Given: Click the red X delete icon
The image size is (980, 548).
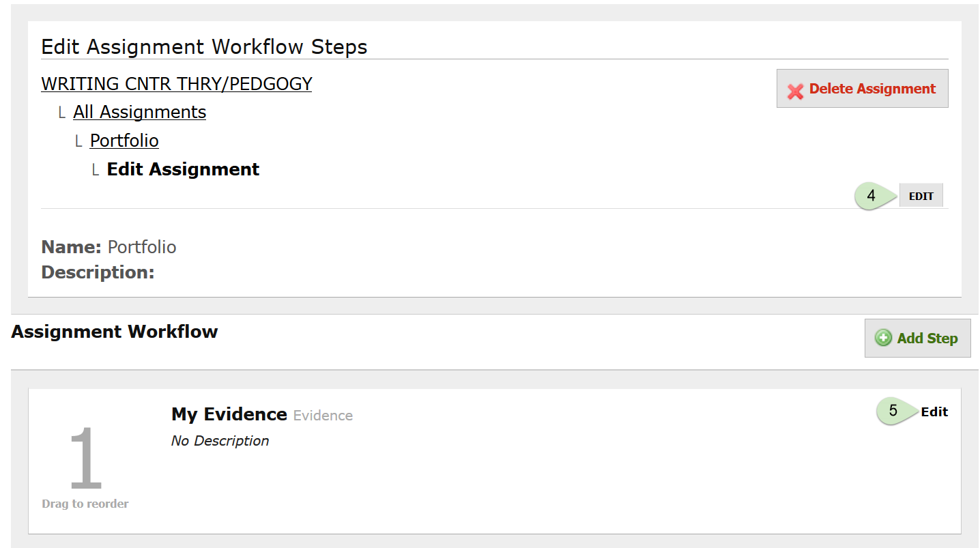Looking at the screenshot, I should pos(795,91).
